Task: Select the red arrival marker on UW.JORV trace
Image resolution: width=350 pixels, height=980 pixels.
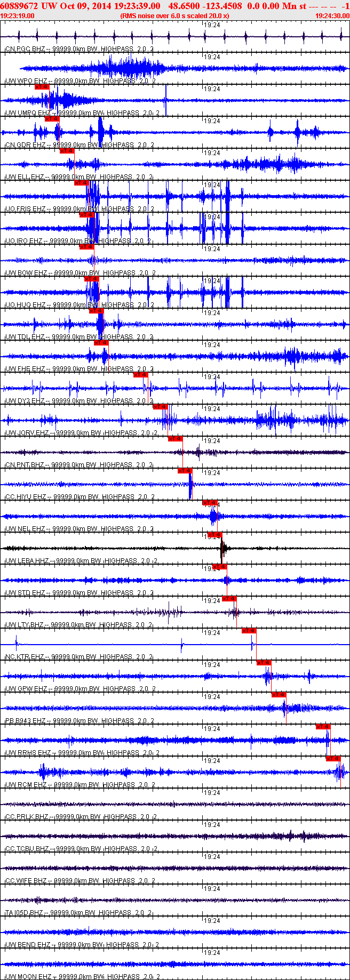Action: pos(160,406)
